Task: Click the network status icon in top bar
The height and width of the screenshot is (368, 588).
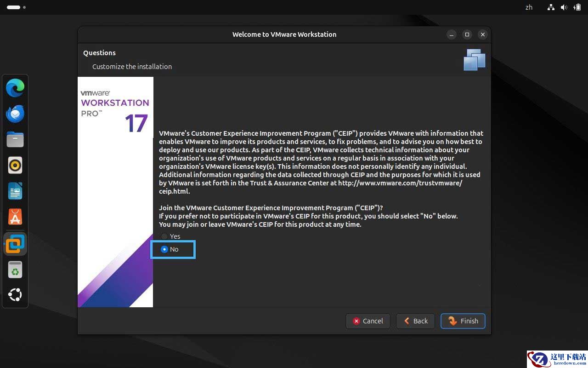Action: pyautogui.click(x=551, y=7)
